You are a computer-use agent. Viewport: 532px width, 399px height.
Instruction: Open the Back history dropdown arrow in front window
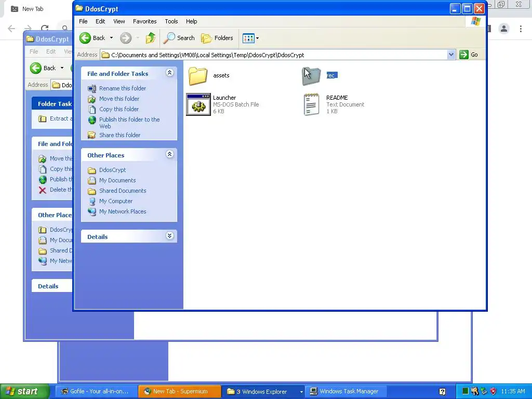point(111,38)
